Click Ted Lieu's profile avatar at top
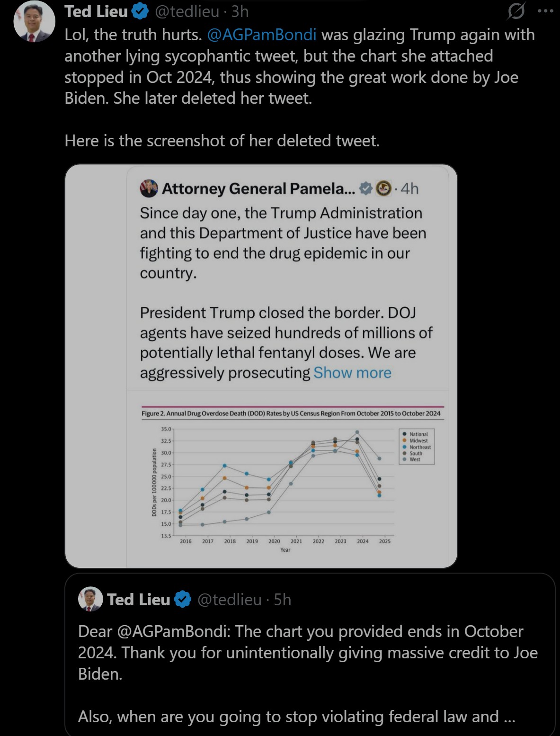 click(35, 21)
